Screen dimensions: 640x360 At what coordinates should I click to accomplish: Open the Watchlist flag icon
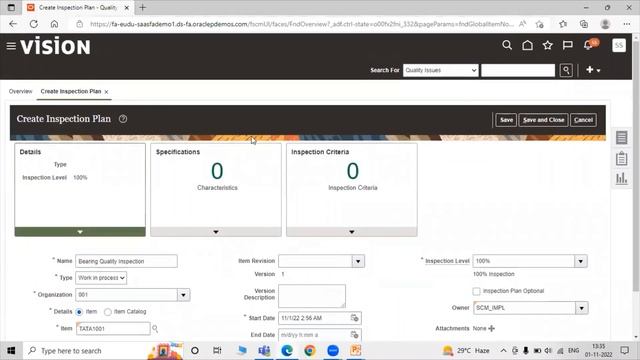[567, 45]
